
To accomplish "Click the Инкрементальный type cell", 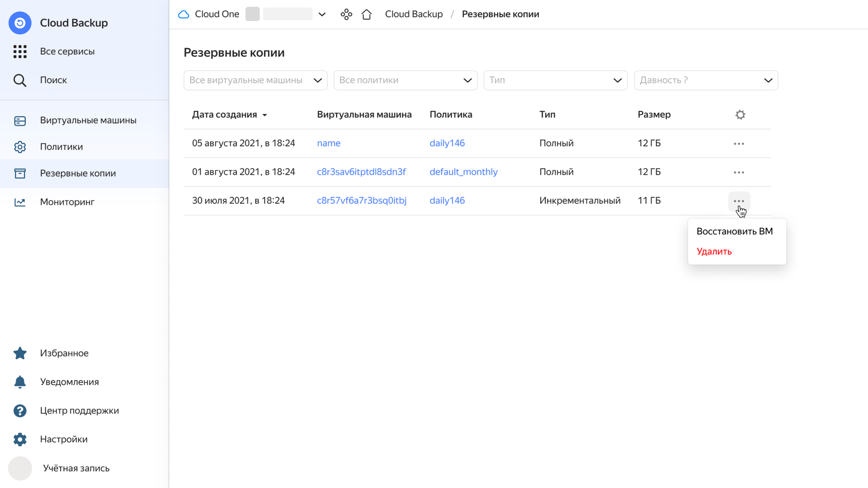I will coord(580,201).
